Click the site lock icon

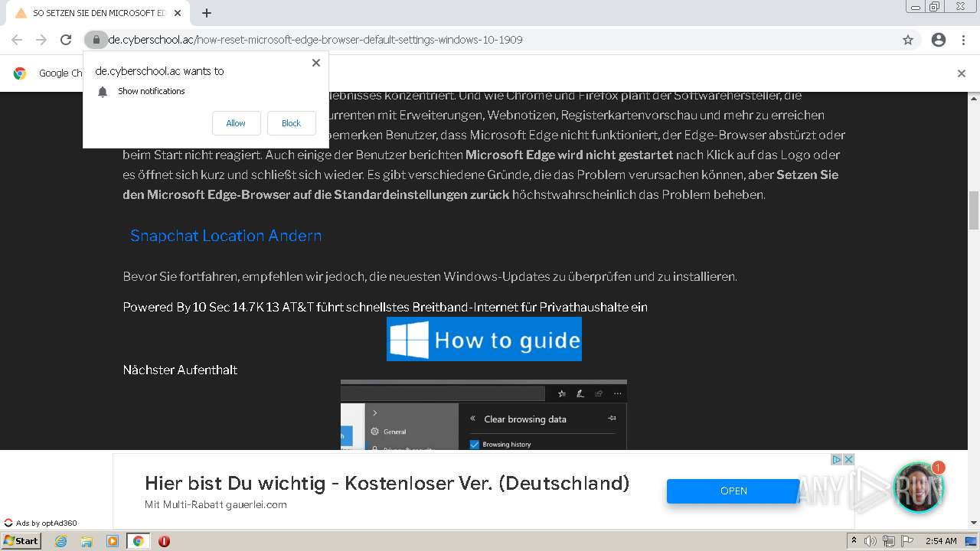point(96,40)
